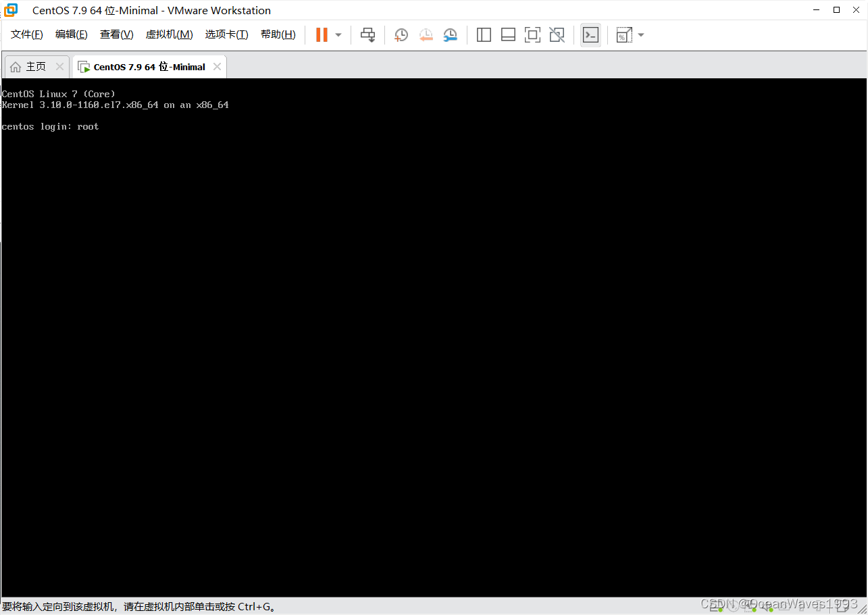Open the snapshot manager
The width and height of the screenshot is (868, 615).
pos(450,35)
